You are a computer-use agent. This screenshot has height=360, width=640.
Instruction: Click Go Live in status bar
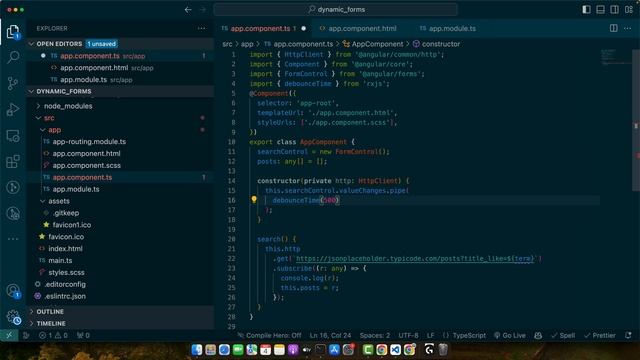(x=510, y=336)
